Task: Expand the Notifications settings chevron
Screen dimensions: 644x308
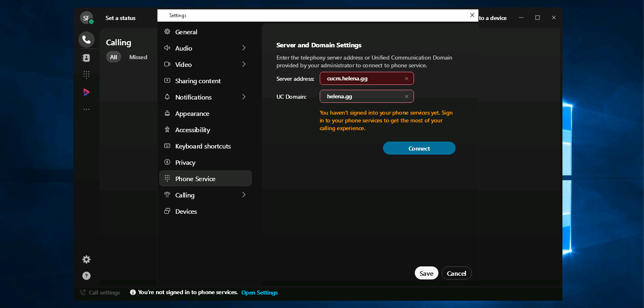Action: click(x=244, y=97)
